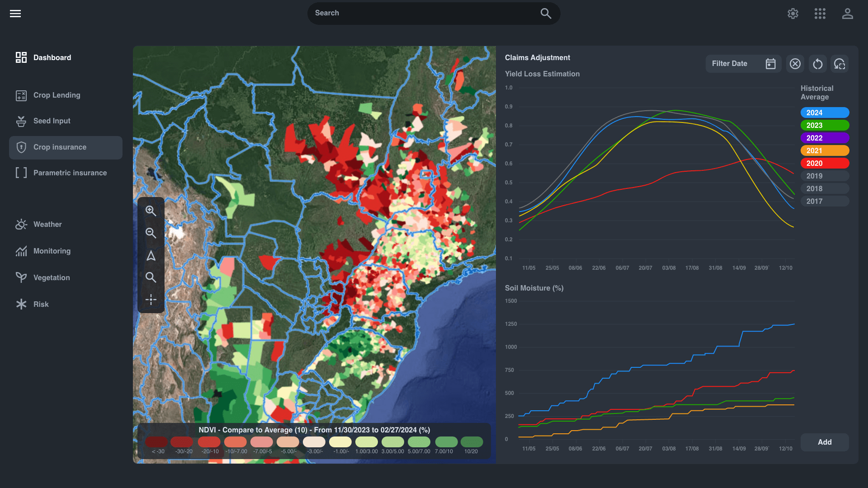Click the compass orientation icon on the map
The width and height of the screenshot is (868, 488).
click(151, 256)
